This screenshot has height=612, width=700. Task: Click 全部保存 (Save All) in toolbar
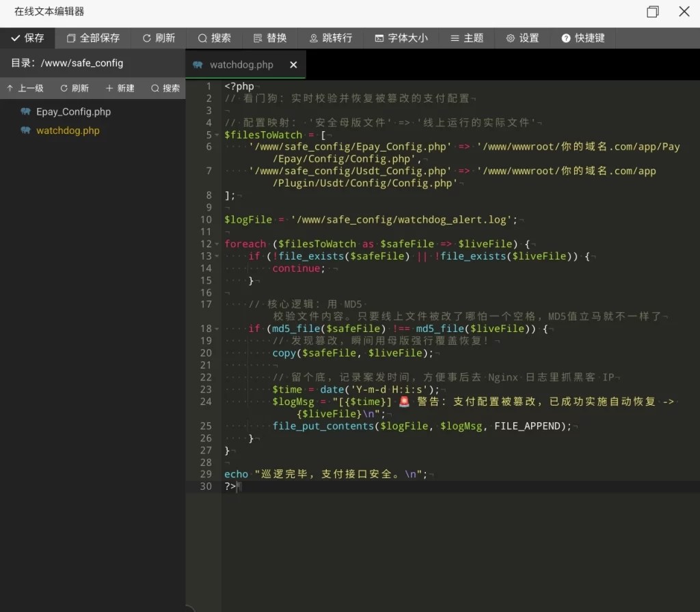tap(93, 38)
